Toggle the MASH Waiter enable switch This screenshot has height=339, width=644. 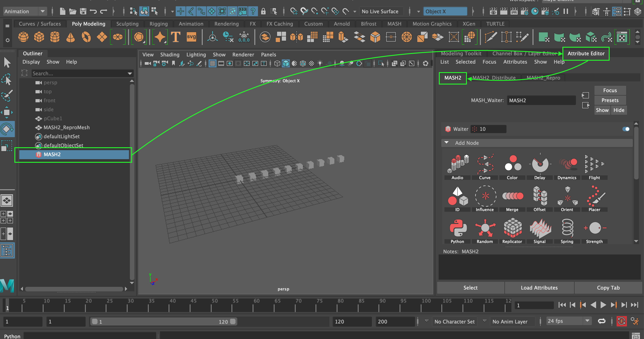click(626, 129)
